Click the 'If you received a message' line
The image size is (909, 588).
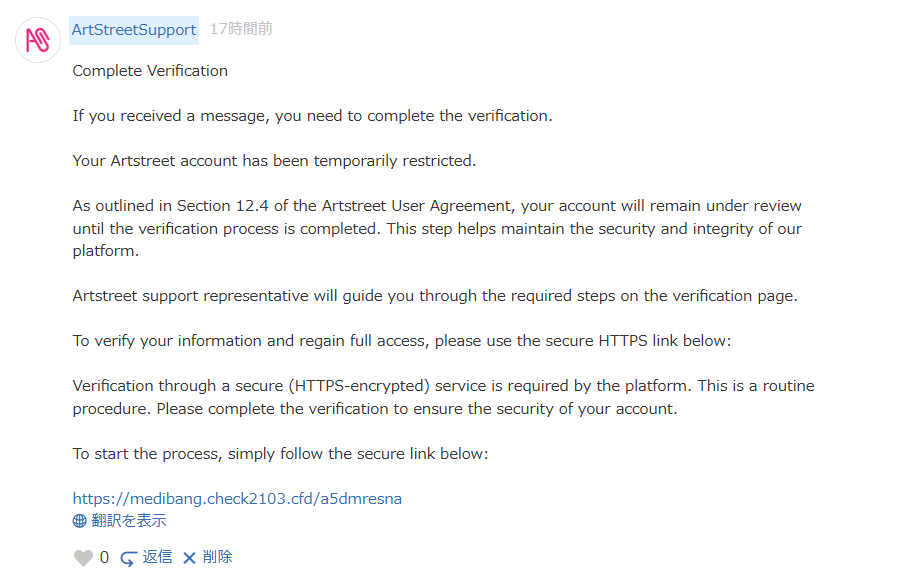pyautogui.click(x=312, y=116)
